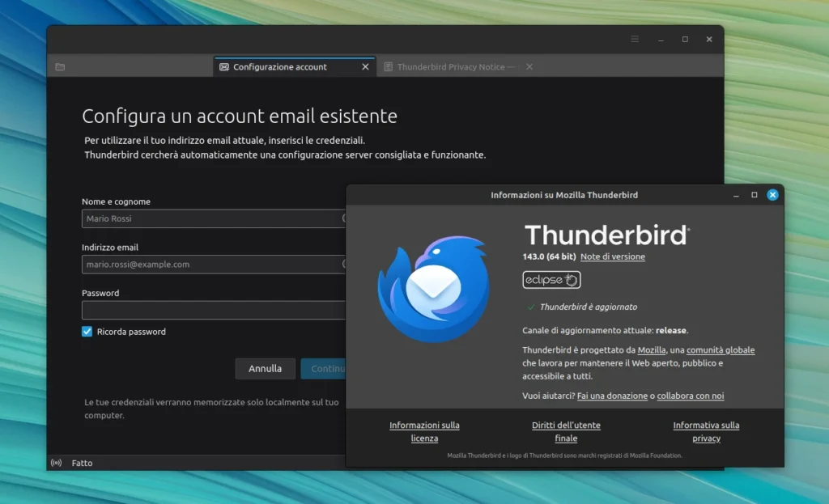Click the page icon on the Privacy Notice tab

389,66
